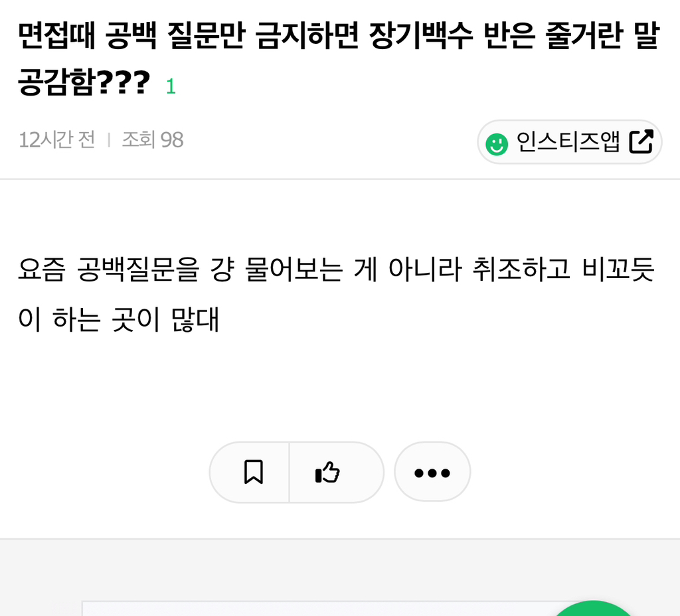Click the 조회 98 view count
The width and height of the screenshot is (680, 616).
tap(152, 140)
